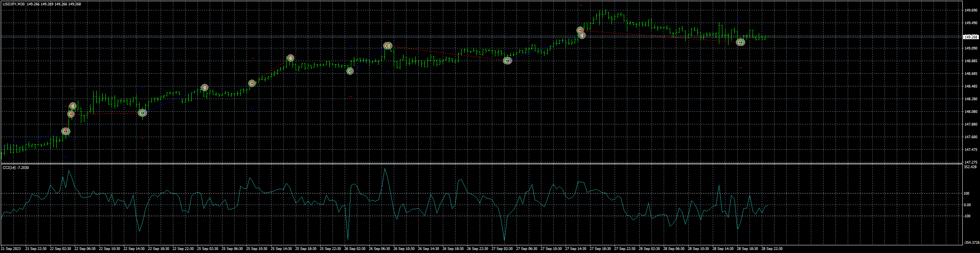Click the 26 Sep 14:30 time label

pyautogui.click(x=428, y=249)
